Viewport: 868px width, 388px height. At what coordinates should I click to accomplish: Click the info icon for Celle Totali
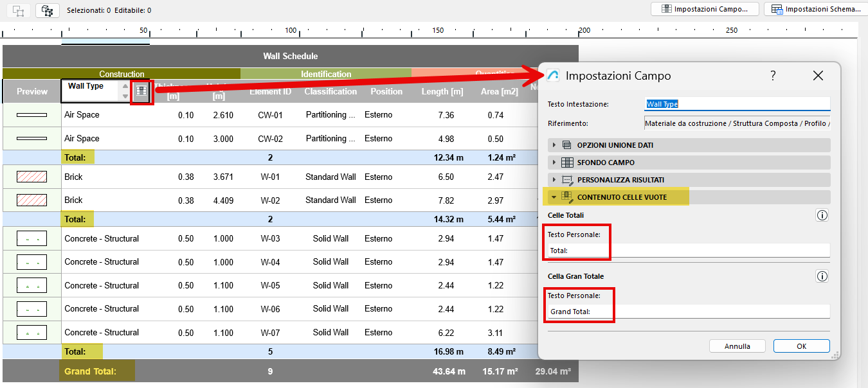pyautogui.click(x=821, y=215)
